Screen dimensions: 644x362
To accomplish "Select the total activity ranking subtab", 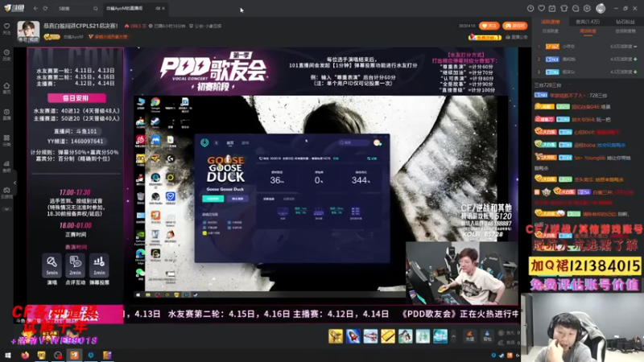I will (x=625, y=31).
